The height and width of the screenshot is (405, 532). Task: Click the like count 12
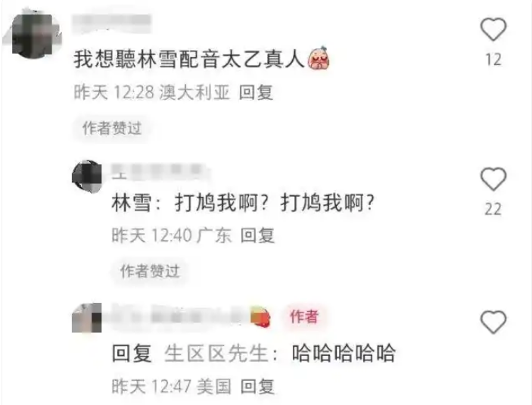[493, 59]
